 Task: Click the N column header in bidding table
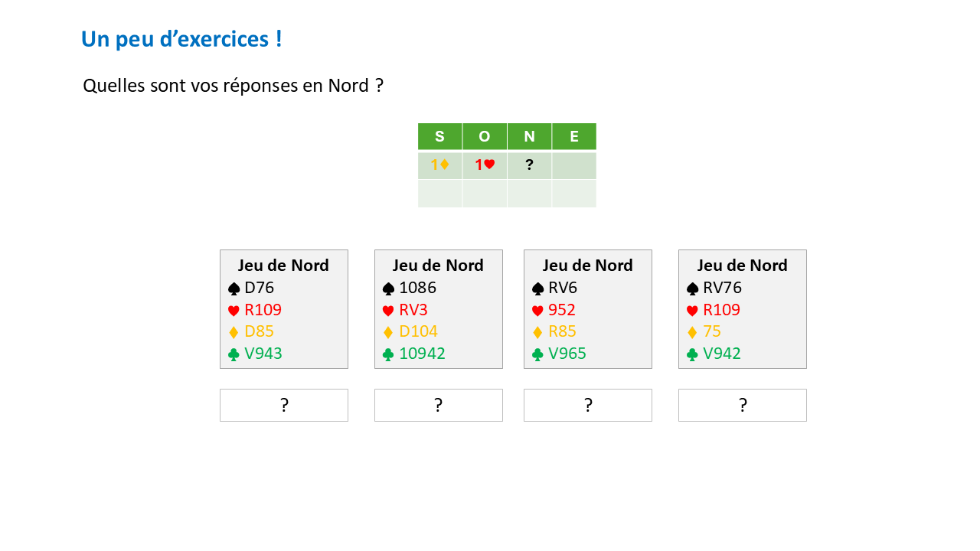529,137
